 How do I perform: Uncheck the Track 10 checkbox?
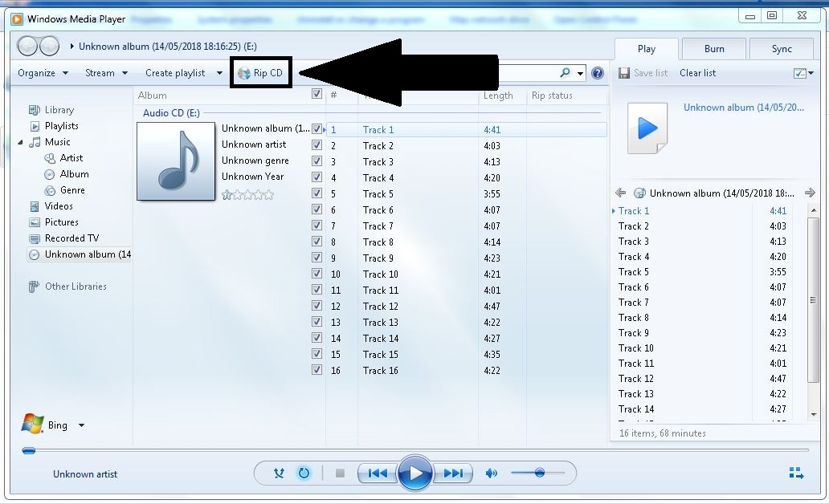(x=316, y=273)
